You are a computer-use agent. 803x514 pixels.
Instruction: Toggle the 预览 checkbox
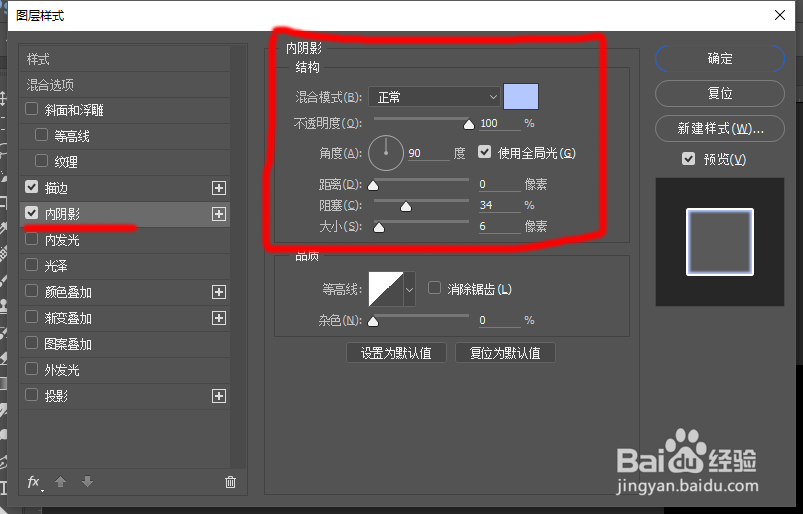689,159
